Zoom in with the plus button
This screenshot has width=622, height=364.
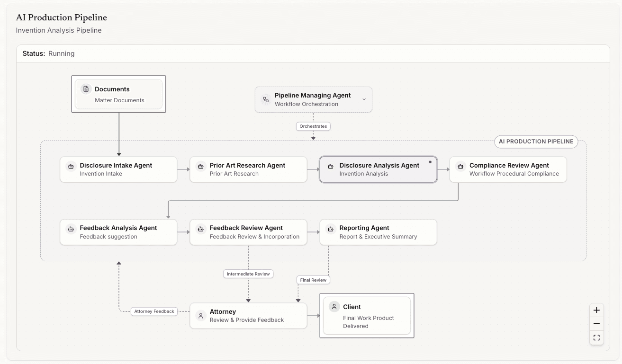pyautogui.click(x=596, y=310)
